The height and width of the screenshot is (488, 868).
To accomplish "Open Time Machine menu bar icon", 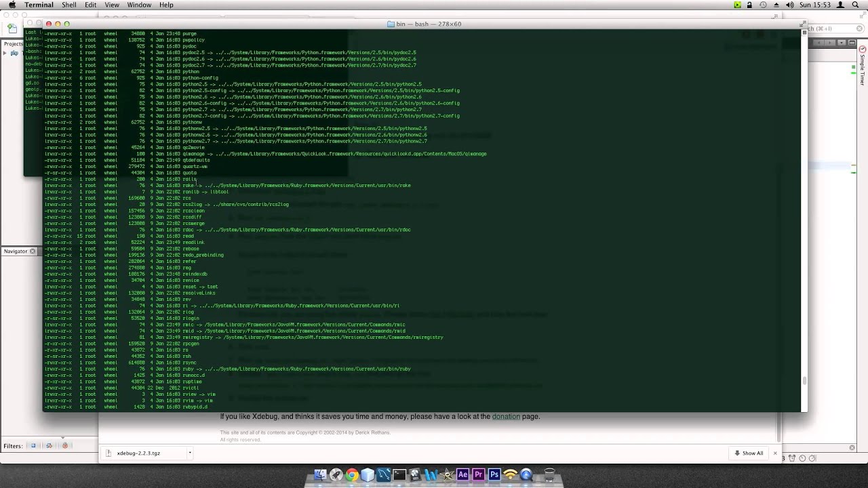I will [x=763, y=5].
